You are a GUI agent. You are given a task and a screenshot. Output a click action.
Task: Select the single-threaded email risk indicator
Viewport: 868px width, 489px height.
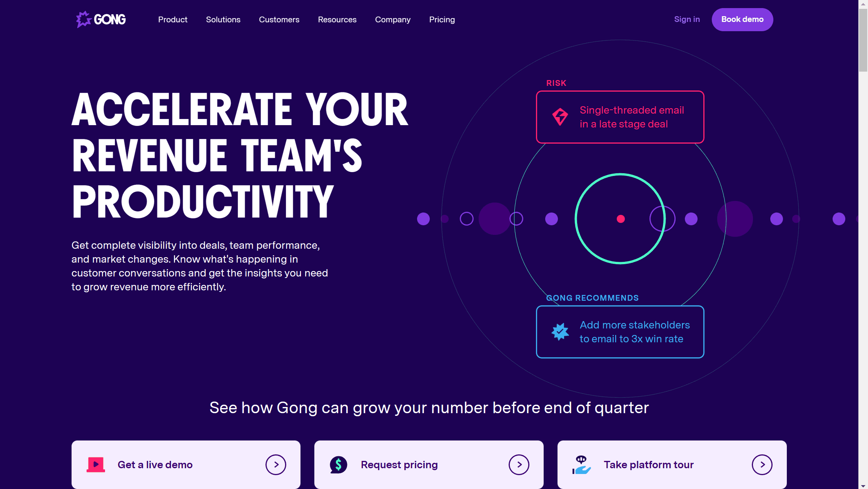point(620,117)
